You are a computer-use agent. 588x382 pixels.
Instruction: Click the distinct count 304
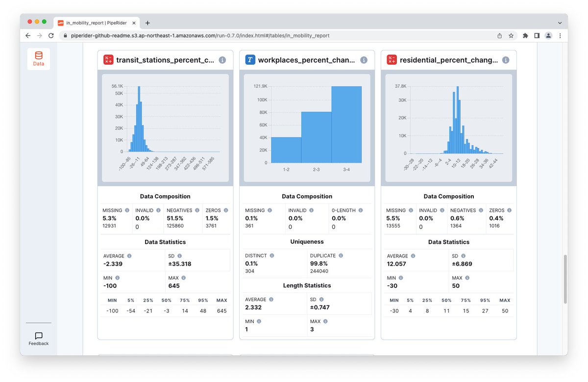249,271
